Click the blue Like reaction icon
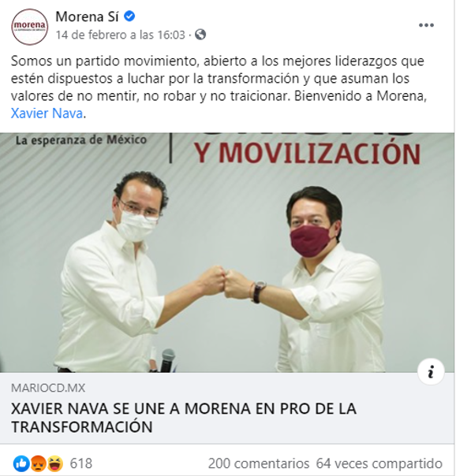Viewport: 456px width, 476px height. point(21,463)
